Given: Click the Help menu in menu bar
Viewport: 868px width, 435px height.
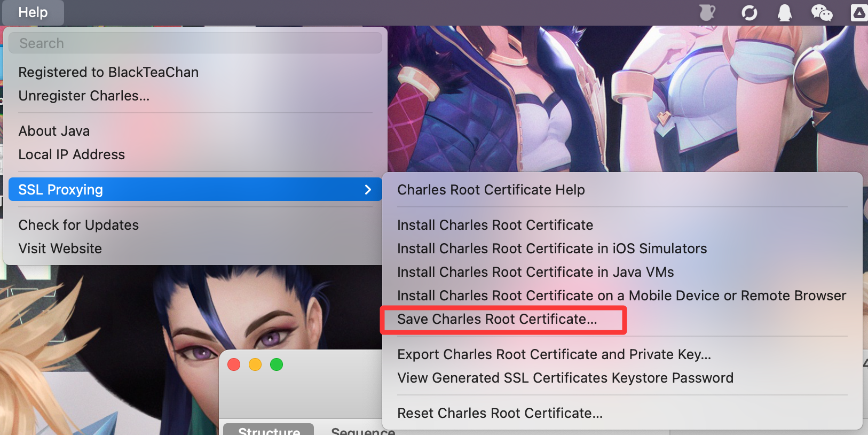Looking at the screenshot, I should point(33,12).
